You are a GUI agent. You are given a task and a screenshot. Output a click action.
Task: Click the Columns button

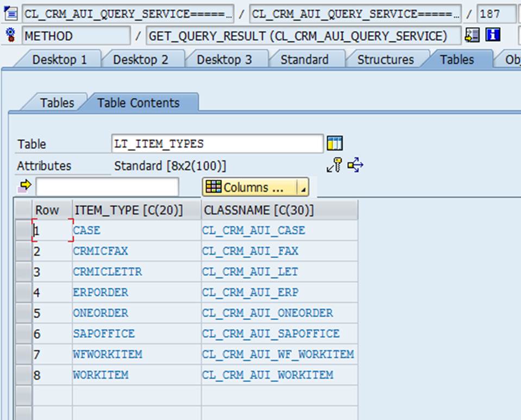pyautogui.click(x=249, y=188)
